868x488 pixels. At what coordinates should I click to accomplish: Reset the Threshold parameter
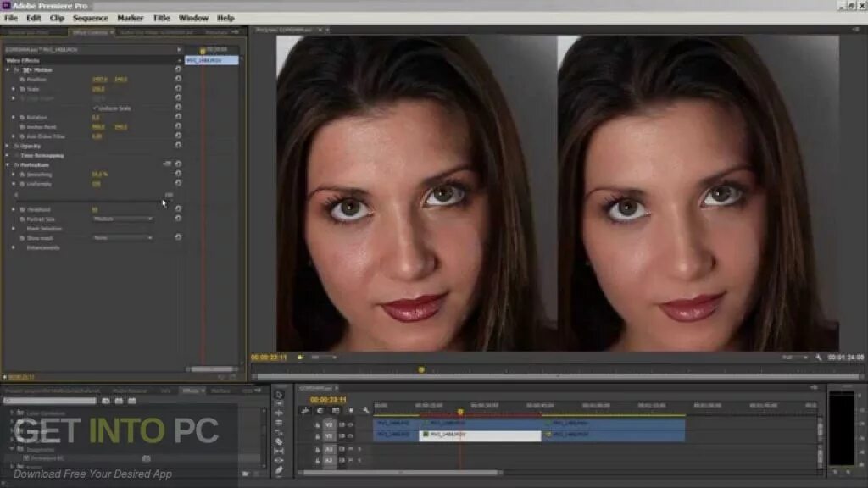pyautogui.click(x=178, y=208)
